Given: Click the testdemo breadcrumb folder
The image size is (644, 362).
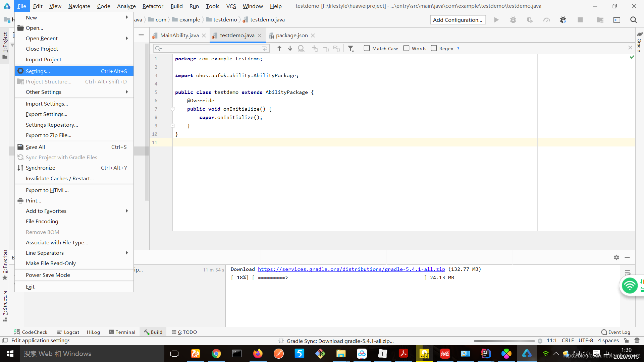Looking at the screenshot, I should [x=222, y=20].
